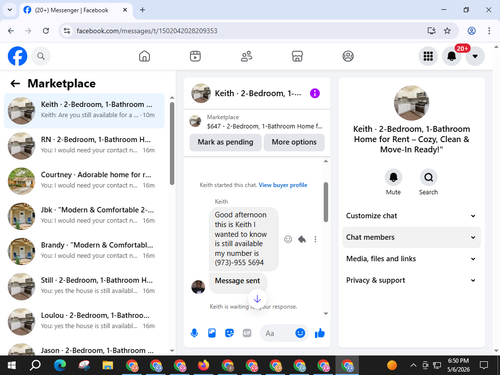Open the nine-dot Menu grid
This screenshot has width=500, height=375.
(x=428, y=56)
